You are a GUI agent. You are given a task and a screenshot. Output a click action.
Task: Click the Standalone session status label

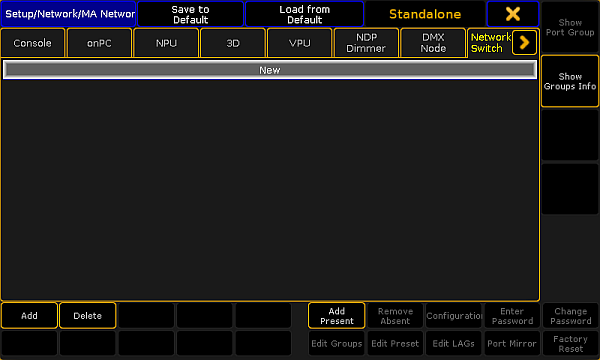pos(425,14)
